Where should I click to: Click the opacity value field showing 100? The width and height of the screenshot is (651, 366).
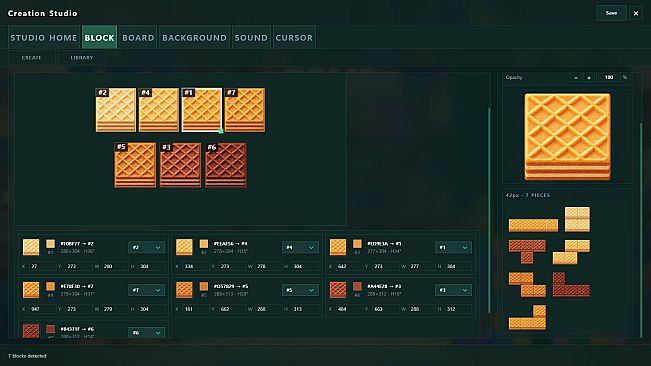click(608, 78)
